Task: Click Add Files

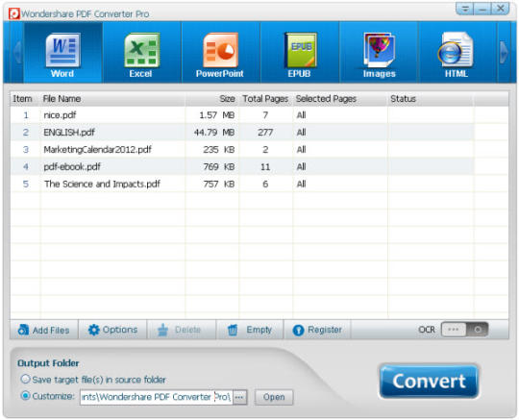Action: [x=44, y=330]
